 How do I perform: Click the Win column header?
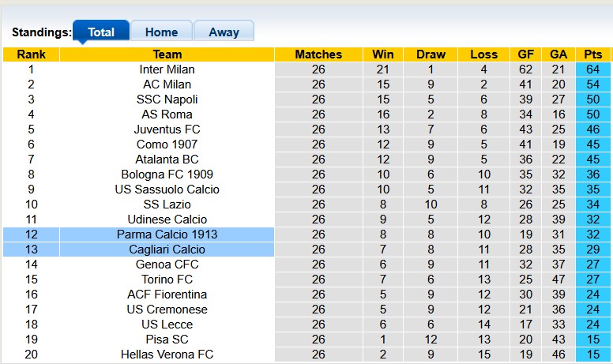(382, 54)
